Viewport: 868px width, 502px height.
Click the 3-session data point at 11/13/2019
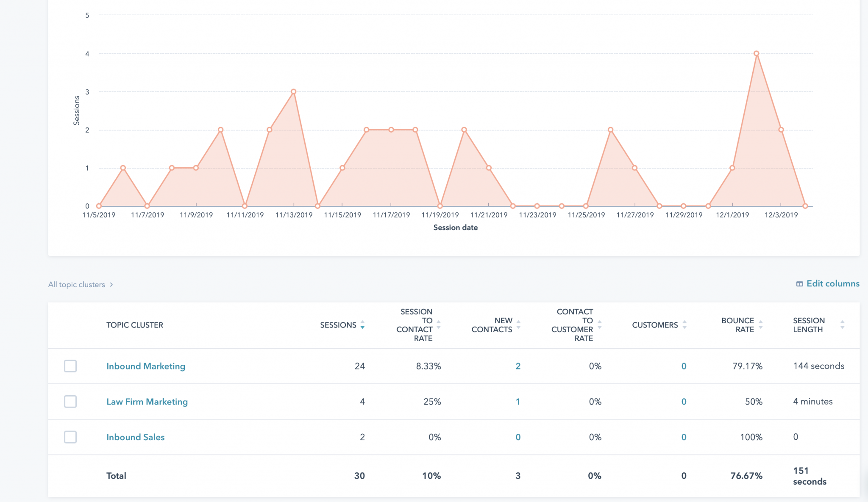pos(293,91)
